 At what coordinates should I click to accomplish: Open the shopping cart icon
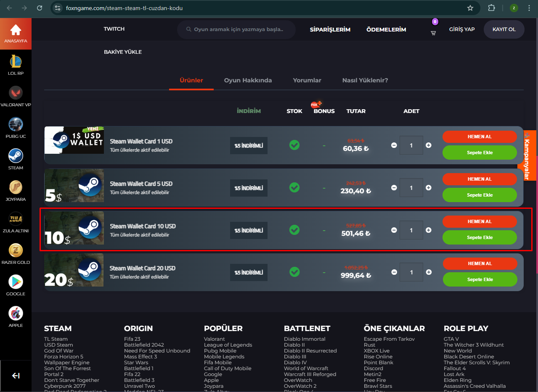click(x=433, y=33)
